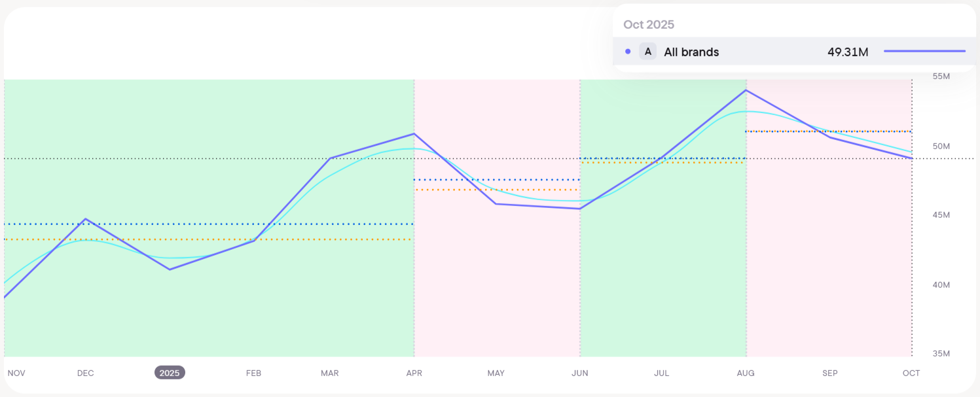Image resolution: width=980 pixels, height=397 pixels.
Task: Select the "All brands" label in the tooltip
Action: pyautogui.click(x=691, y=52)
